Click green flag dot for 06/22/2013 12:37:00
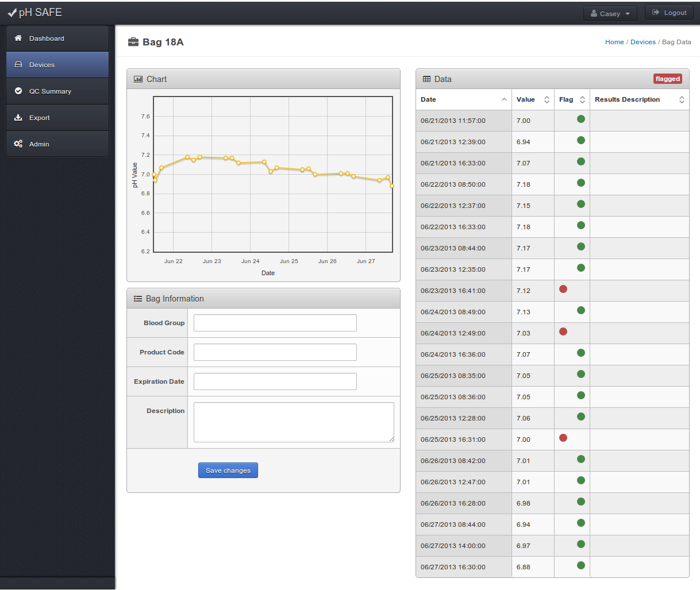The image size is (700, 590). point(581,204)
